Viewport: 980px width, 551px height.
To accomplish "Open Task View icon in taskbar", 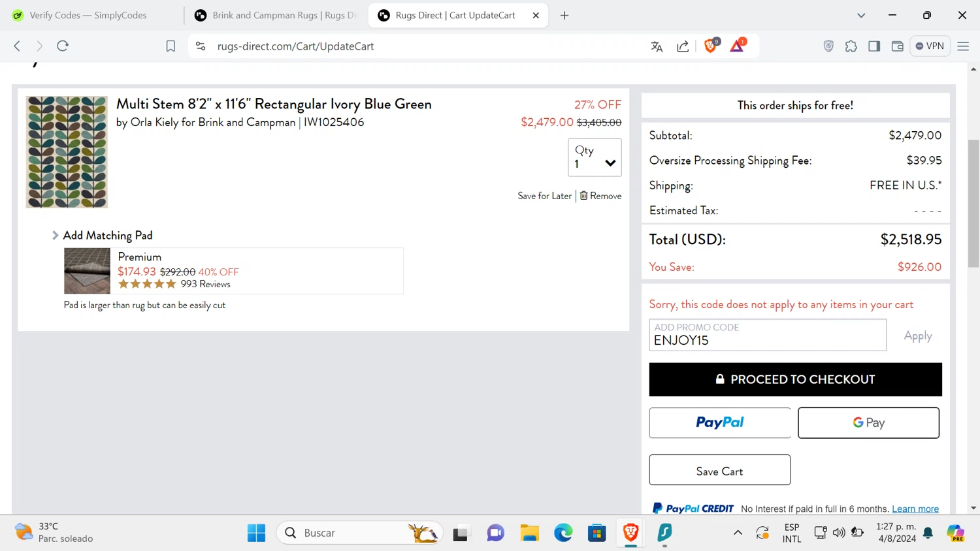I will (461, 533).
